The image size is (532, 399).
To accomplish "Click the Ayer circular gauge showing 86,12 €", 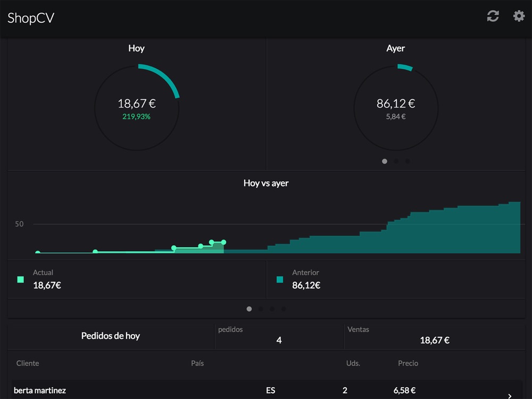I will tap(396, 107).
